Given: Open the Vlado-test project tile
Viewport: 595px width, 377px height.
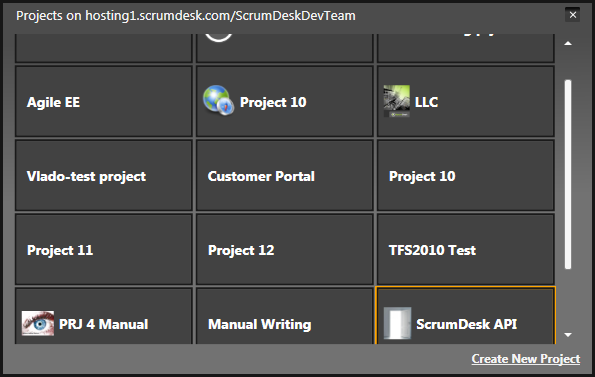Looking at the screenshot, I should [x=104, y=175].
